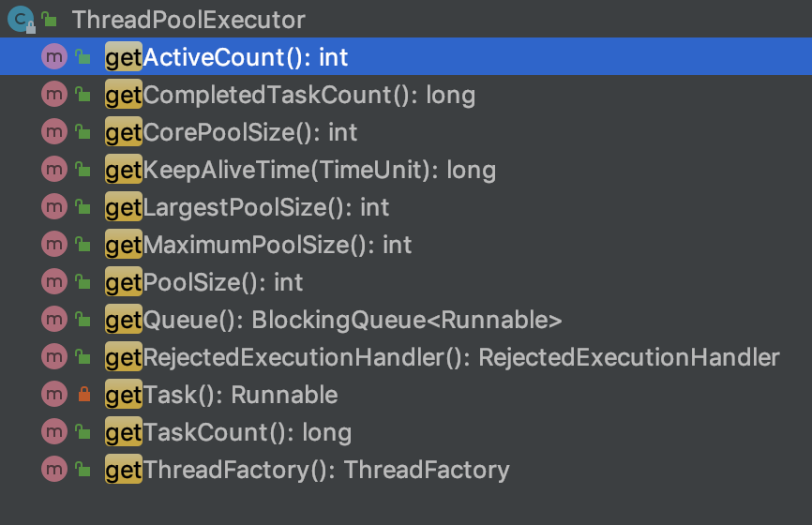Select getRejectedExecutionHandler() method entry

(x=406, y=357)
